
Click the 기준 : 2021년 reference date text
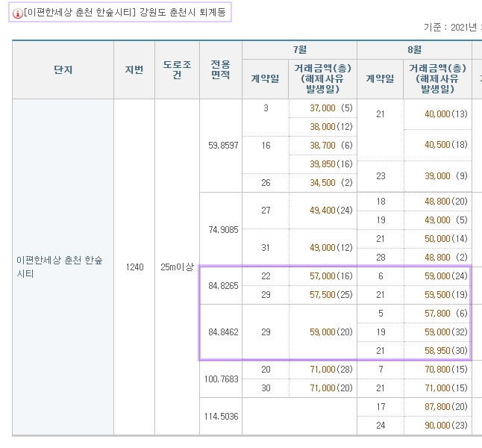[453, 28]
